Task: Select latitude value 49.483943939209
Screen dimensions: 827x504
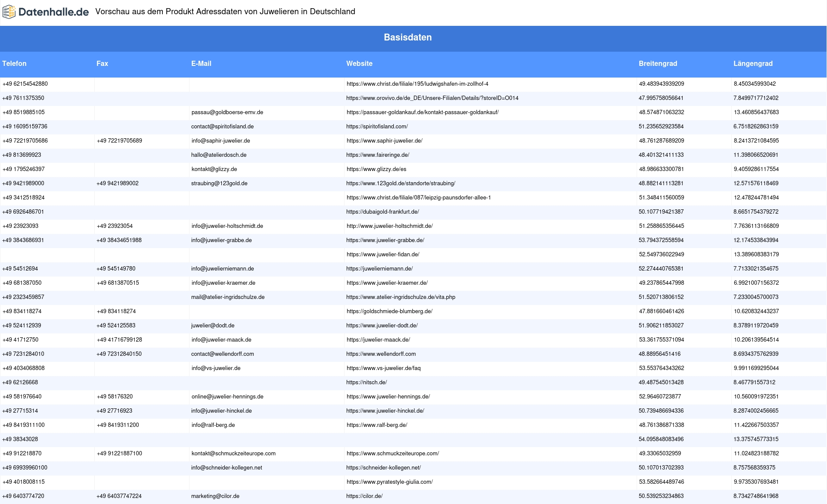Action: [662, 84]
